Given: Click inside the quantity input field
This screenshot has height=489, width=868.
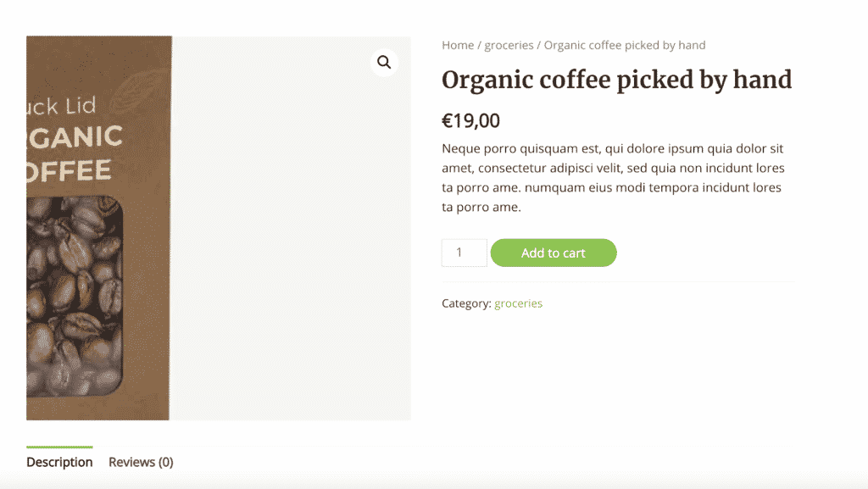Looking at the screenshot, I should 464,253.
